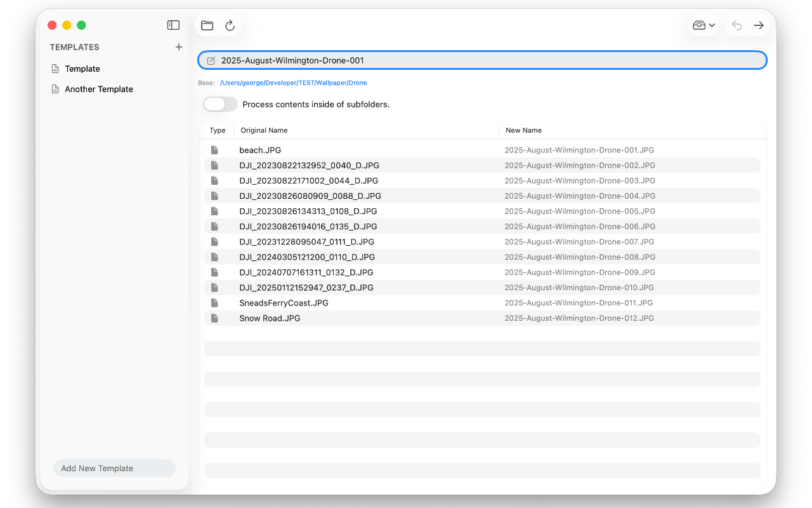Click the plus icon beside TEMPLATES
812x508 pixels.
coord(179,47)
